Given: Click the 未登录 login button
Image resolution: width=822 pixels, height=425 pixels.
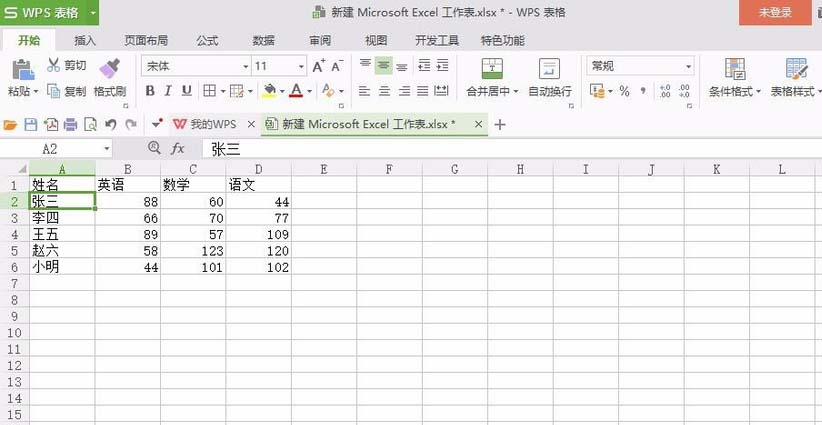Looking at the screenshot, I should coord(775,13).
